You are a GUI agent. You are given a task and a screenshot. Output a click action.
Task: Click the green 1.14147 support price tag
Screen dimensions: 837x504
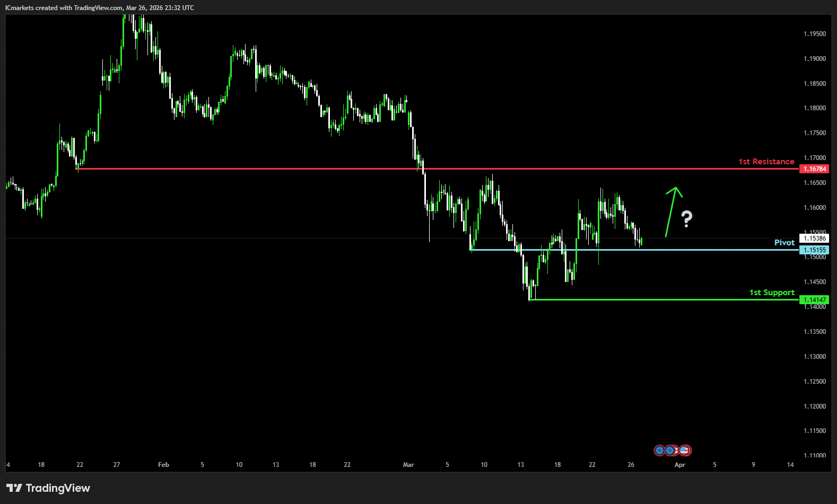coord(814,300)
